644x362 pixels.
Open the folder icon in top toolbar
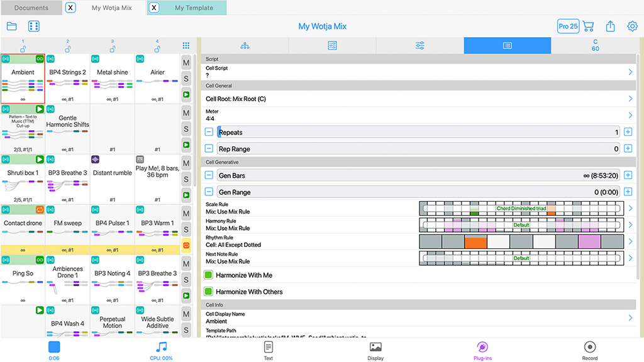[12, 26]
